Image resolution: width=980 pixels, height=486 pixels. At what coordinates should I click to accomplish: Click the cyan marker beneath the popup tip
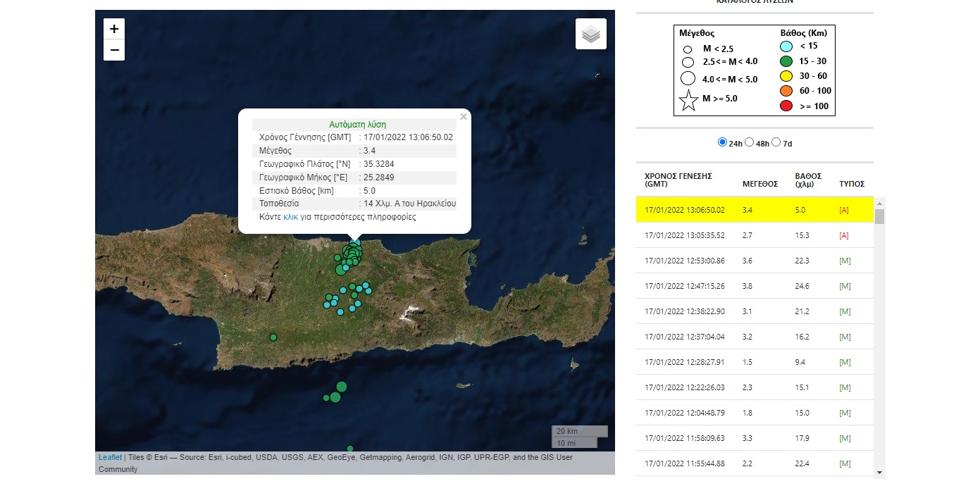pos(355,243)
